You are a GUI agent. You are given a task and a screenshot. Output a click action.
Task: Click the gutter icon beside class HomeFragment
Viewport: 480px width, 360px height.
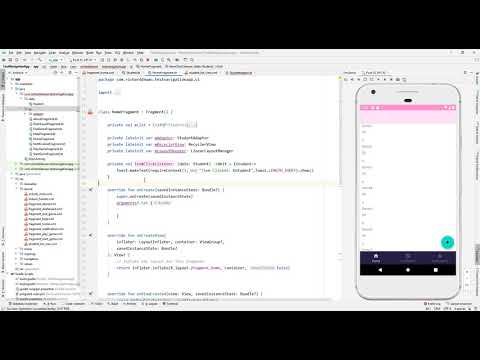pos(90,112)
